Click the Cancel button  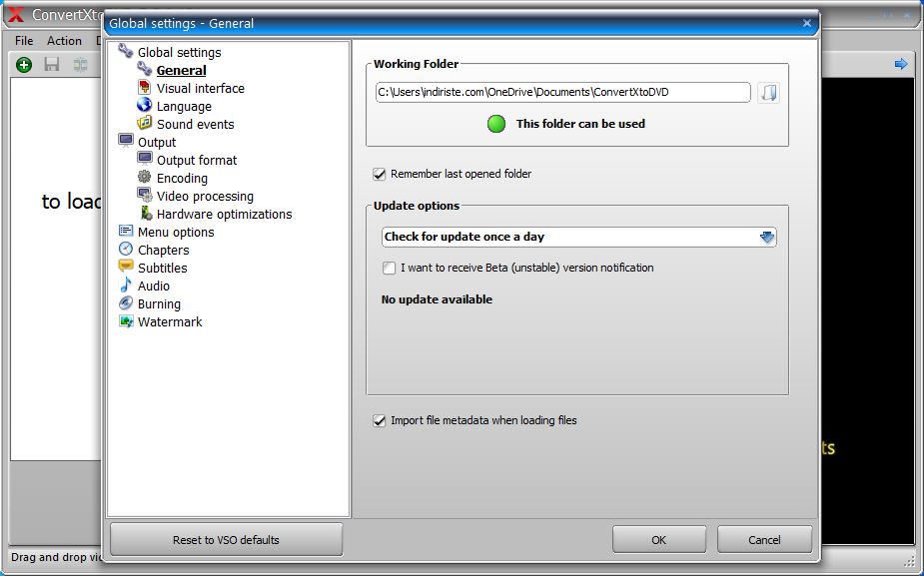click(x=764, y=540)
